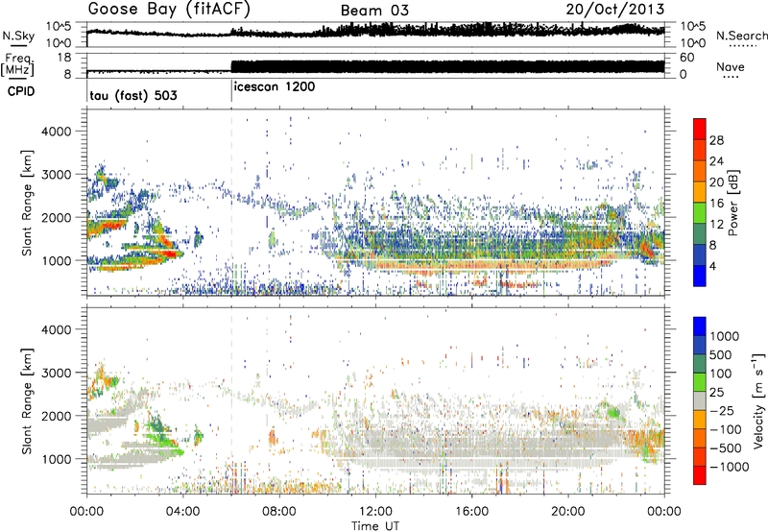
Task: Click the "60" tick on the Nave axis
Action: tap(687, 58)
